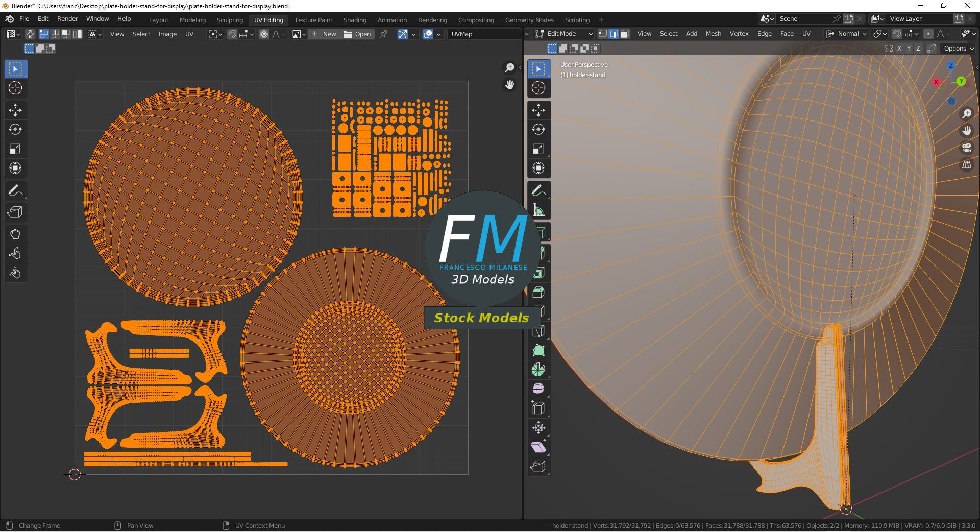Click the green Y axis gizmo ball

(961, 81)
